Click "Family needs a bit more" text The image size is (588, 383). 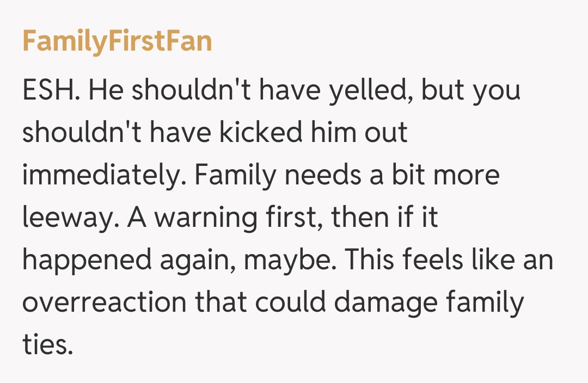346,176
